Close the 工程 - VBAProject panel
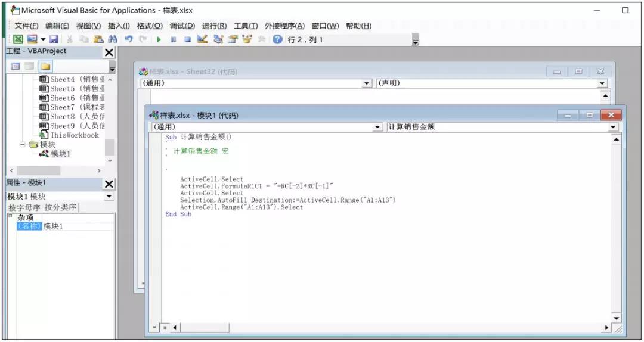This screenshot has width=644, height=342. coord(109,52)
